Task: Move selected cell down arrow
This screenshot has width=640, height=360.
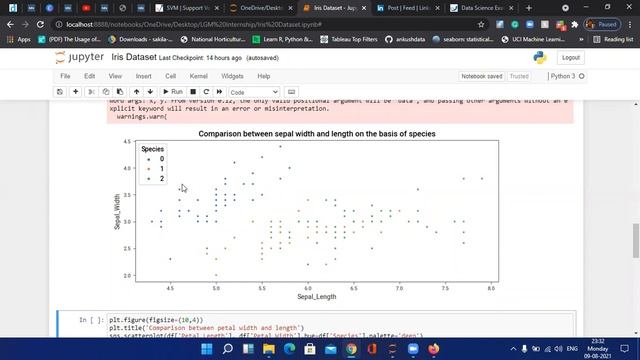Action: click(150, 92)
